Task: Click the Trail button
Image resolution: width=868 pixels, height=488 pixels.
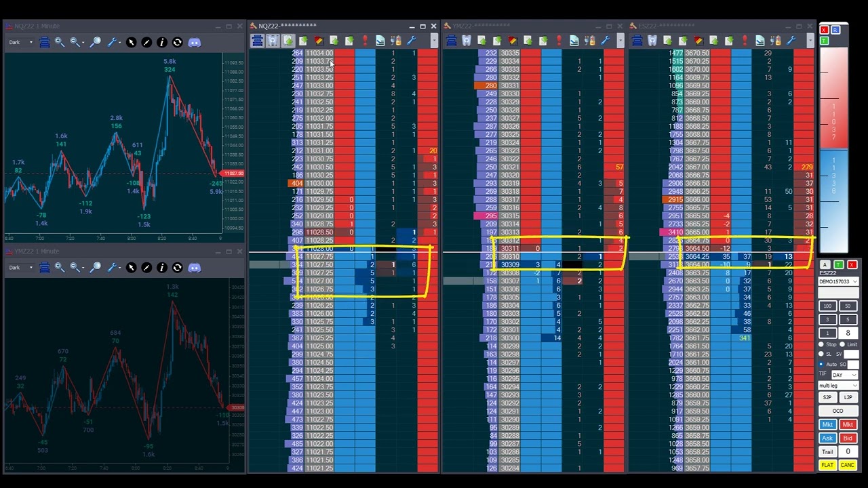Action: coord(827,451)
